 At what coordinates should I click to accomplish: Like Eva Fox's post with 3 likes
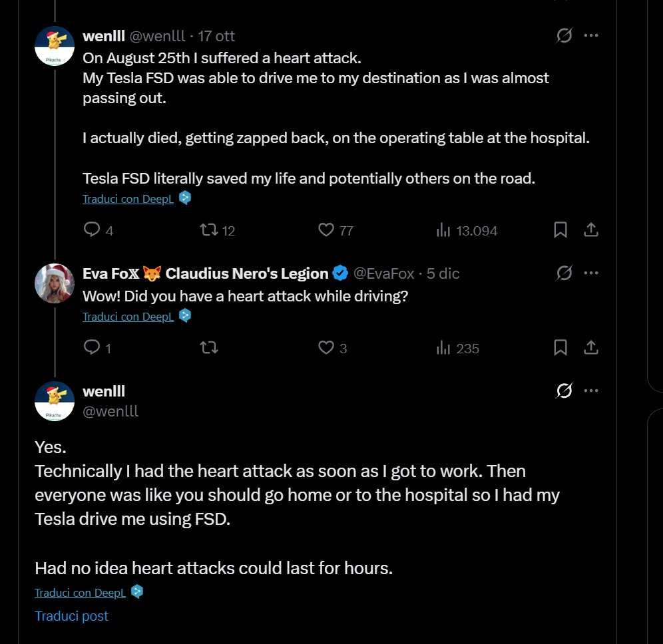pos(326,347)
